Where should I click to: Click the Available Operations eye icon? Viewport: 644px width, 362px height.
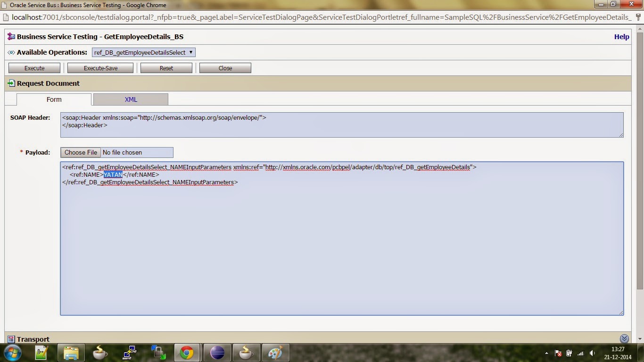pos(10,52)
